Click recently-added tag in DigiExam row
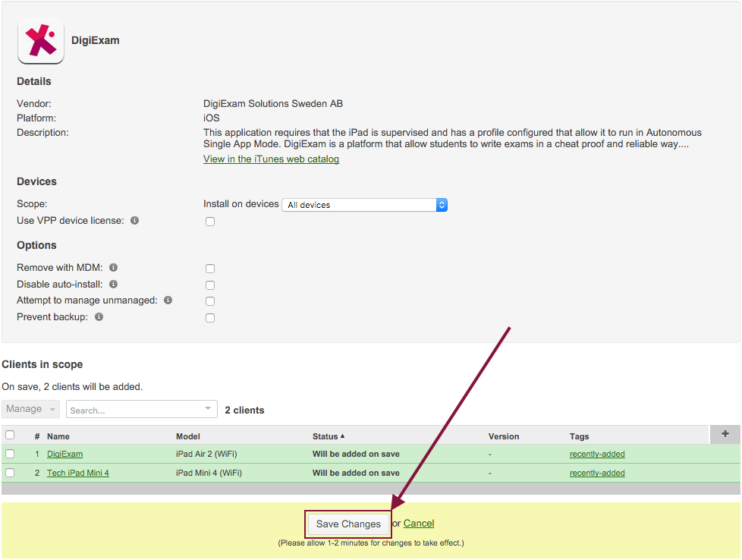The image size is (742, 560). tap(597, 454)
